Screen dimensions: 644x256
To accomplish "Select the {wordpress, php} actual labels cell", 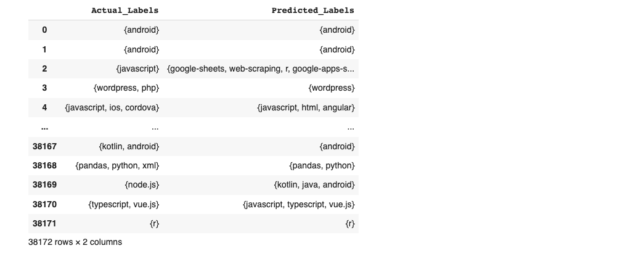I will coord(126,88).
